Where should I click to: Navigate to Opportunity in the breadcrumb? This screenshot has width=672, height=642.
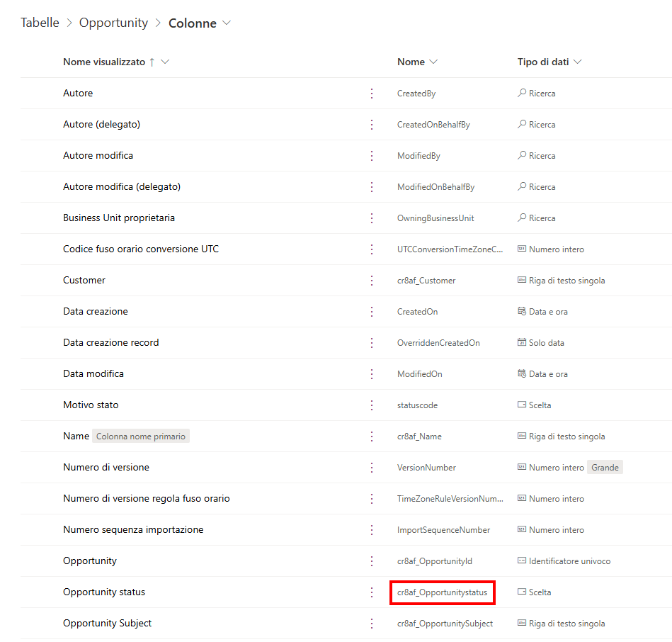[113, 23]
